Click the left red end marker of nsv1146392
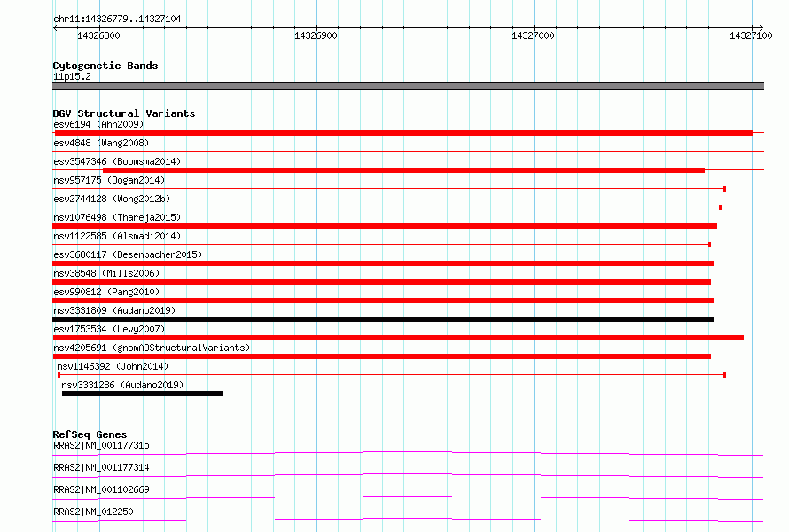The width and height of the screenshot is (789, 532). click(x=59, y=375)
